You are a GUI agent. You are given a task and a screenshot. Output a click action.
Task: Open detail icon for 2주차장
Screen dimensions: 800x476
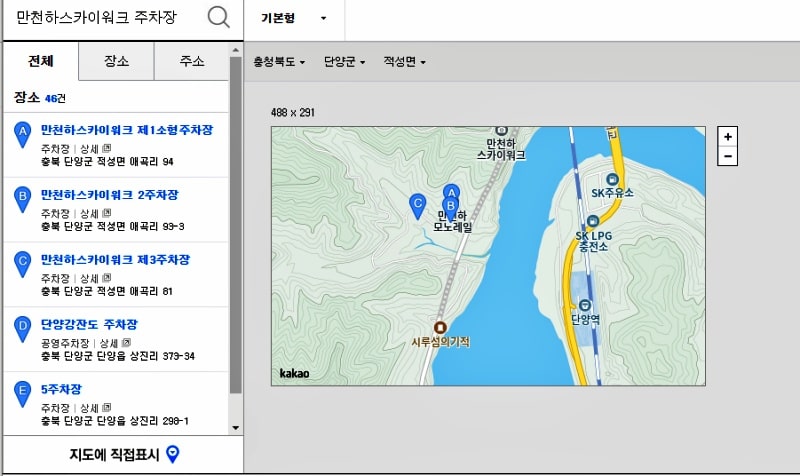coord(107,213)
